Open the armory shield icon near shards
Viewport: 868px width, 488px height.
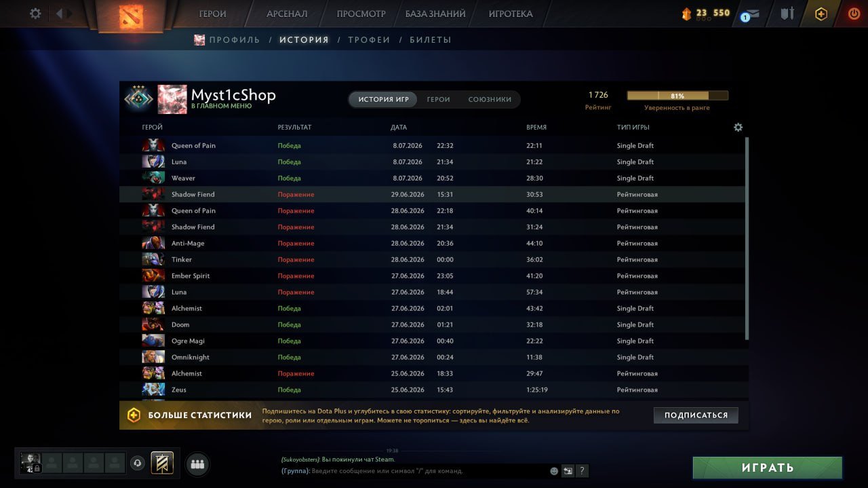(x=787, y=14)
